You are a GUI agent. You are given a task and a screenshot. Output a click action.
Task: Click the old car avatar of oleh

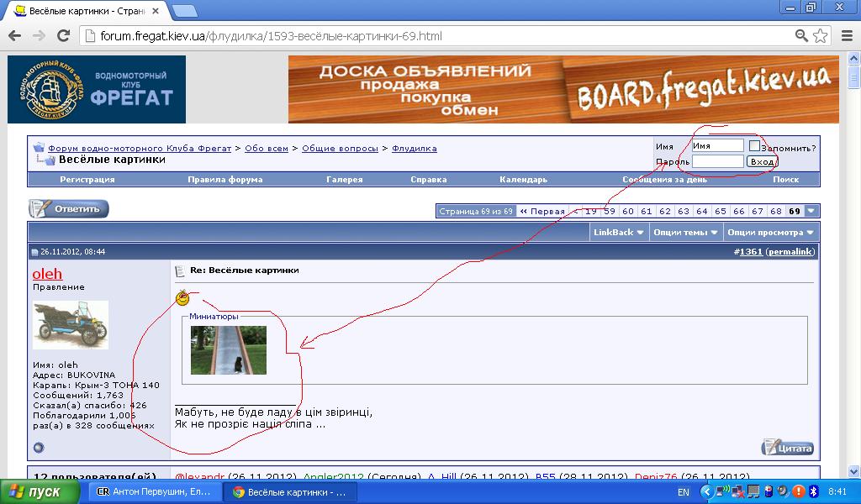pos(71,325)
